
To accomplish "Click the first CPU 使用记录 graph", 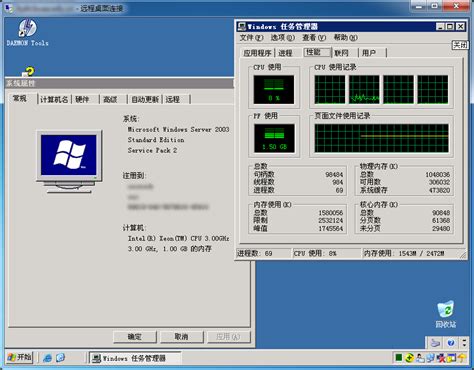I will [330, 90].
